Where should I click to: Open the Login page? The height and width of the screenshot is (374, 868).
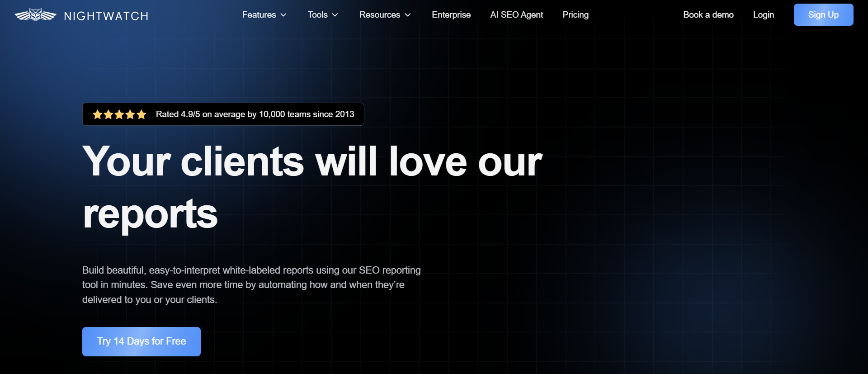(x=763, y=15)
